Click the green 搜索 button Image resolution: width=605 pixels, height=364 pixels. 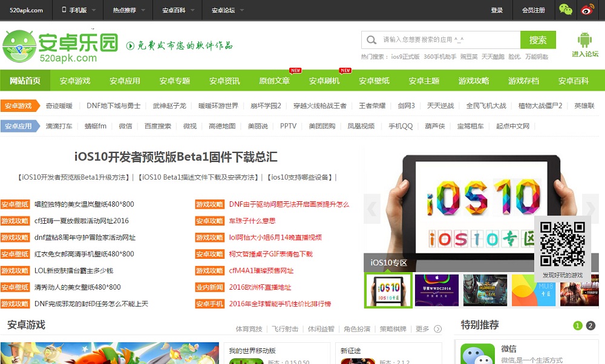click(x=538, y=40)
